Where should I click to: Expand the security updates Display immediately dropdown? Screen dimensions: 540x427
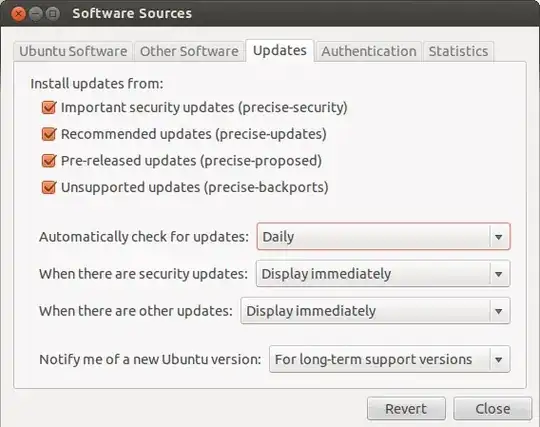[383, 274]
